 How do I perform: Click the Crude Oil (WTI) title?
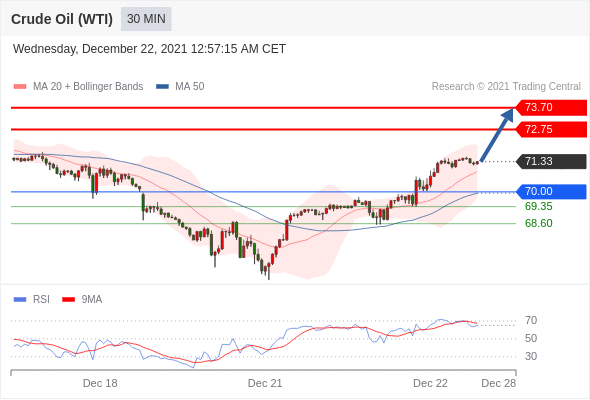coord(62,19)
